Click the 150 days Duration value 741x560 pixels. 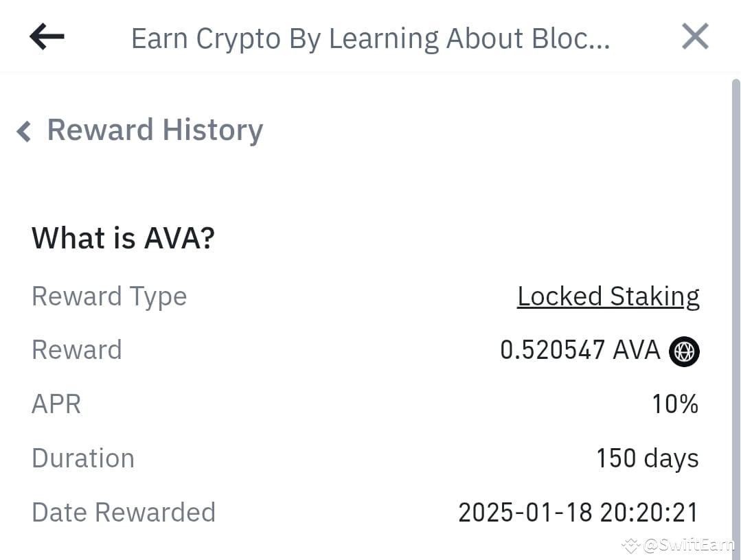646,458
